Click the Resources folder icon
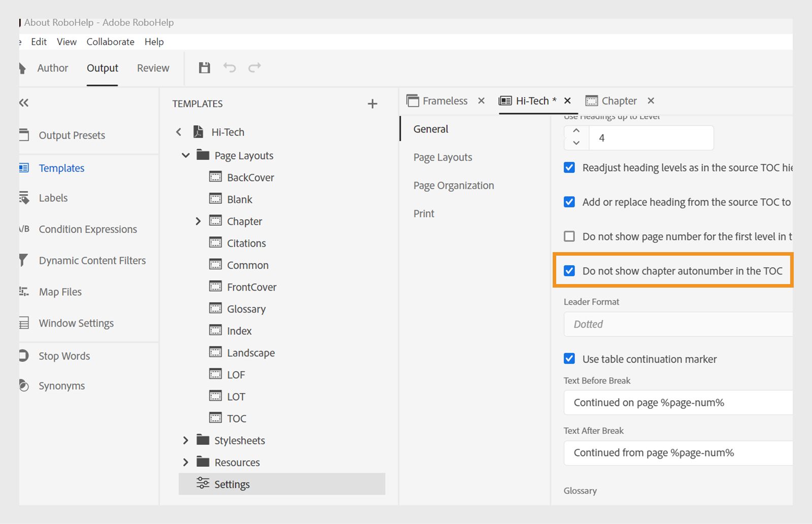Viewport: 812px width, 524px height. (x=203, y=462)
